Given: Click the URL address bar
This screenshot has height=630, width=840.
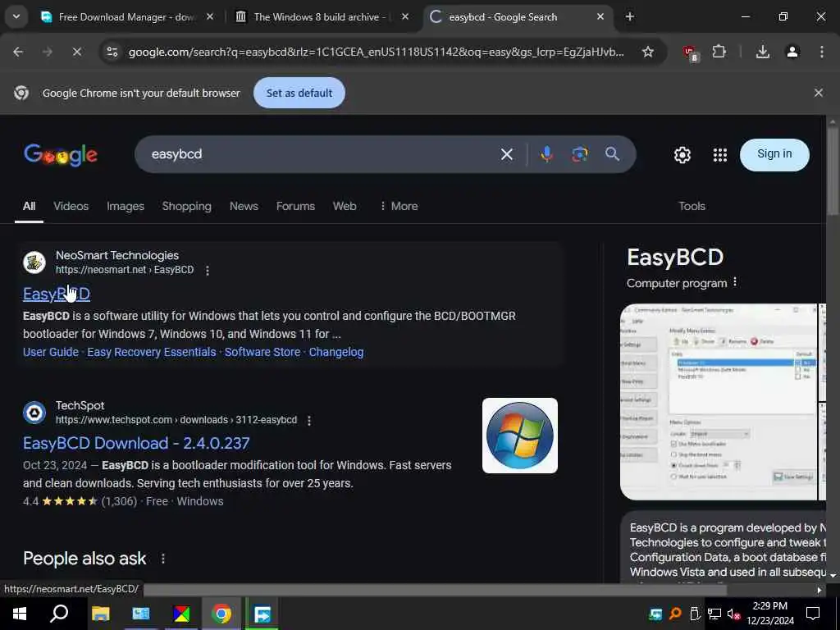Looking at the screenshot, I should coord(376,52).
